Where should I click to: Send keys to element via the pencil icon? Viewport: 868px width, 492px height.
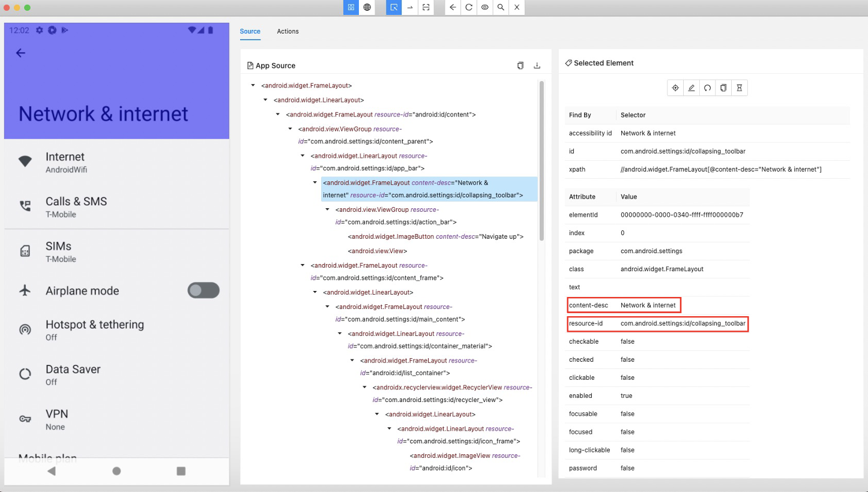[691, 87]
